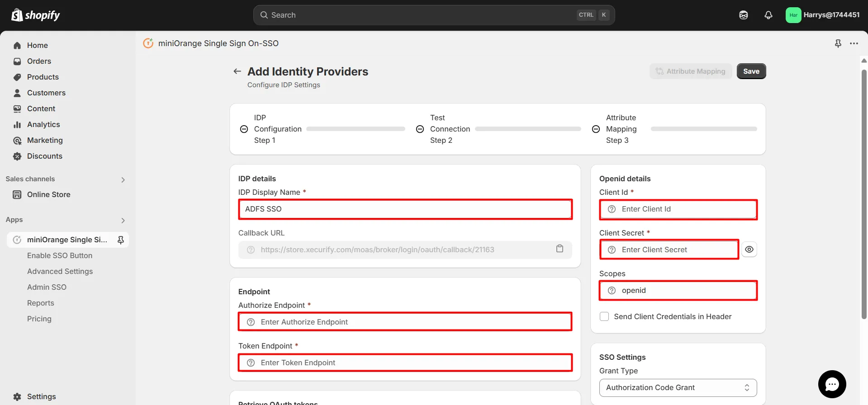Show Client Secret with eye icon
This screenshot has width=868, height=405.
tap(749, 250)
